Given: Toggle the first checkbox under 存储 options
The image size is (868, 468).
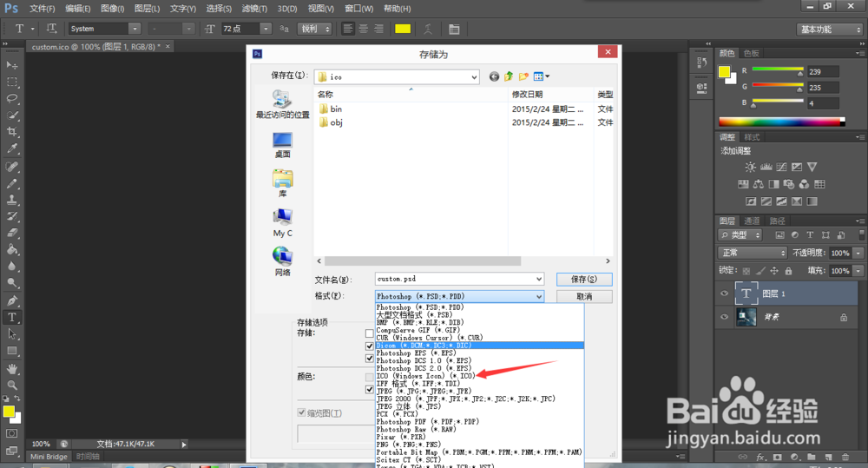Looking at the screenshot, I should click(369, 333).
